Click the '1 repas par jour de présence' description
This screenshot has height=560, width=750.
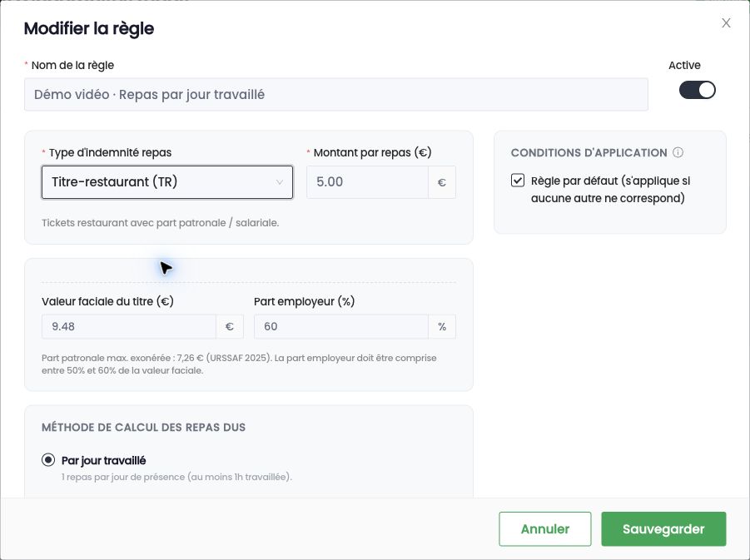(x=176, y=477)
